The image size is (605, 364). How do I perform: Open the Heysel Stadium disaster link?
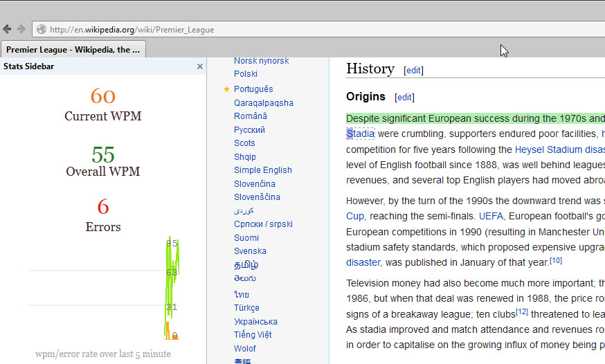pos(560,149)
